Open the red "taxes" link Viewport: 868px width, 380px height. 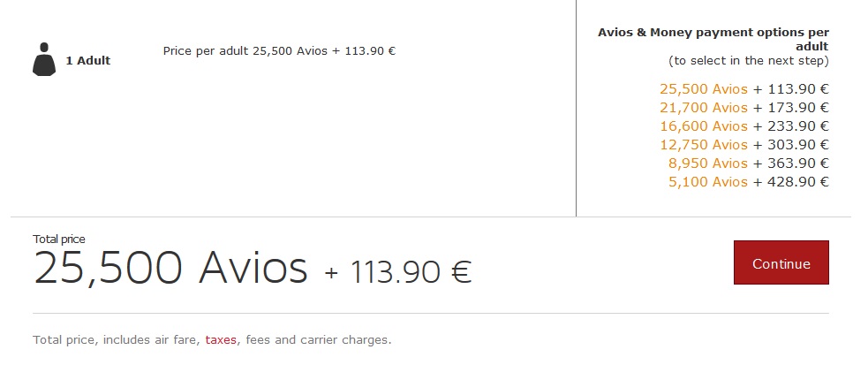[221, 339]
